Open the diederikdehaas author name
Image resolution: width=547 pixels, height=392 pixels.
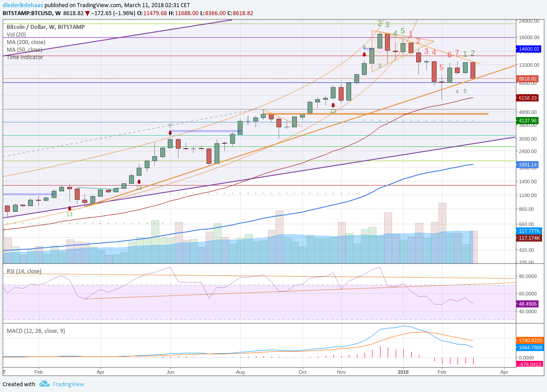pyautogui.click(x=23, y=5)
